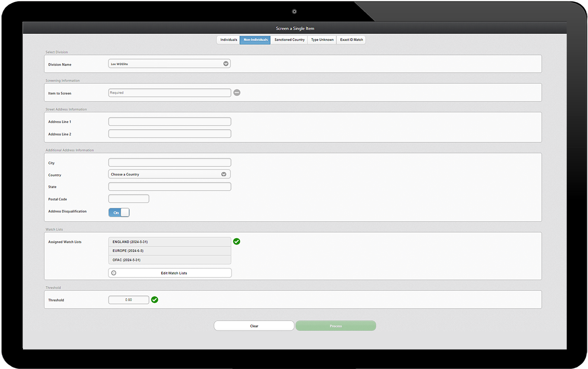Focus the Address Line 1 field
Screen dimensions: 588x369
(x=169, y=122)
